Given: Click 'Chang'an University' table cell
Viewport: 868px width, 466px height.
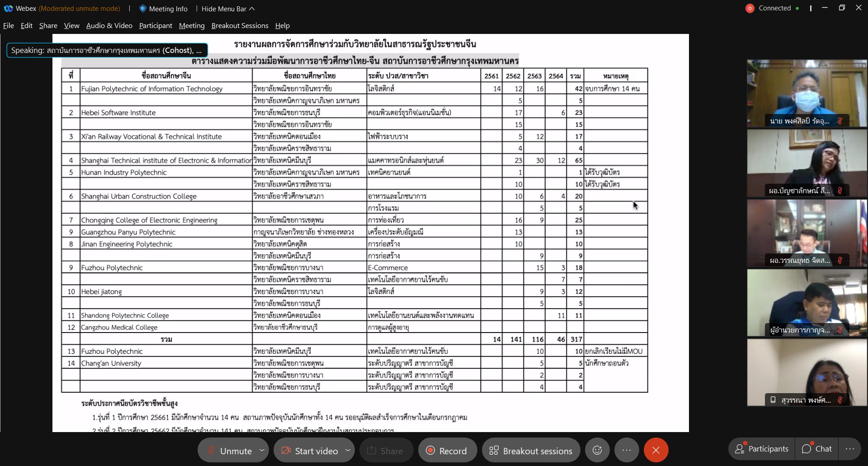Looking at the screenshot, I should pos(166,363).
